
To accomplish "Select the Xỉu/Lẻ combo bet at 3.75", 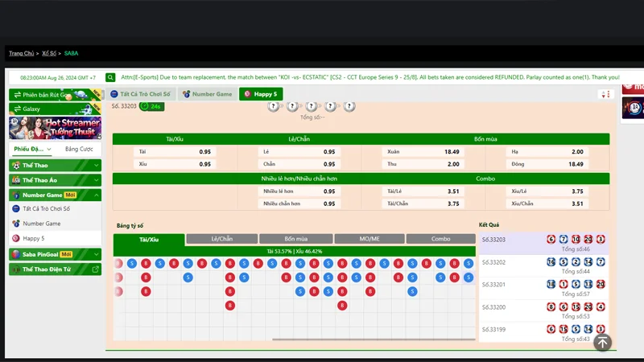I will click(546, 191).
